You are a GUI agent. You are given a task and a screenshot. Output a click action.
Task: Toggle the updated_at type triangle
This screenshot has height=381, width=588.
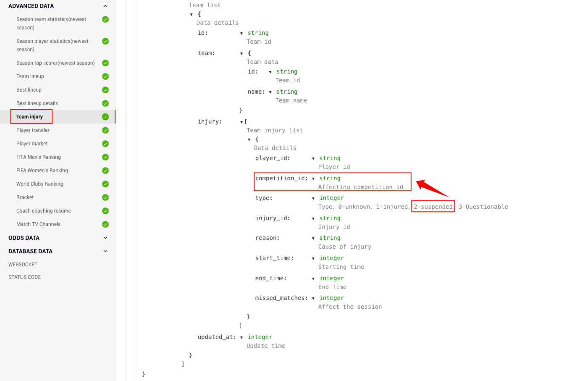coord(241,337)
